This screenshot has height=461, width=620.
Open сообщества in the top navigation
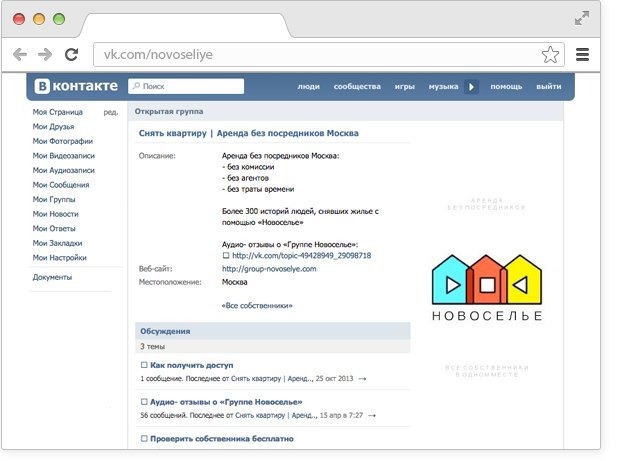[357, 87]
